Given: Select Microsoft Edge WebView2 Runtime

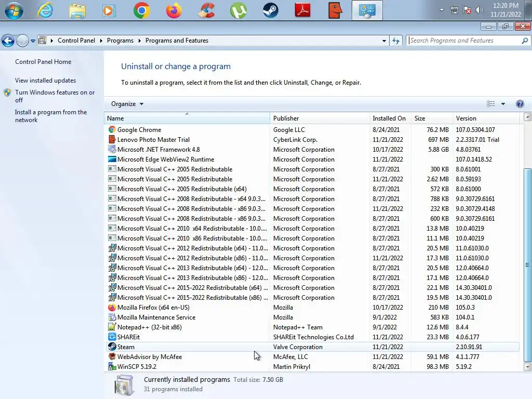Looking at the screenshot, I should (x=312, y=159).
